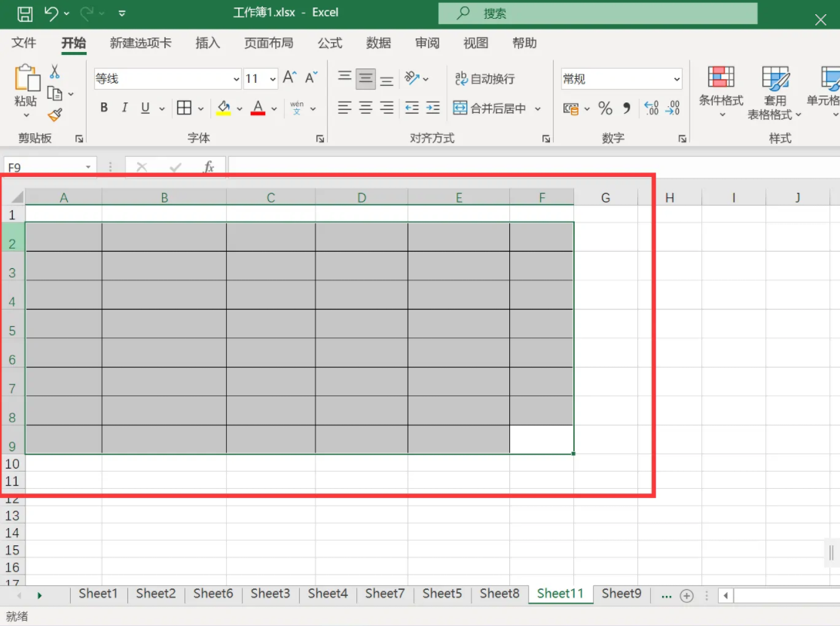Switch to the 插入 ribbon tab

[x=207, y=43]
